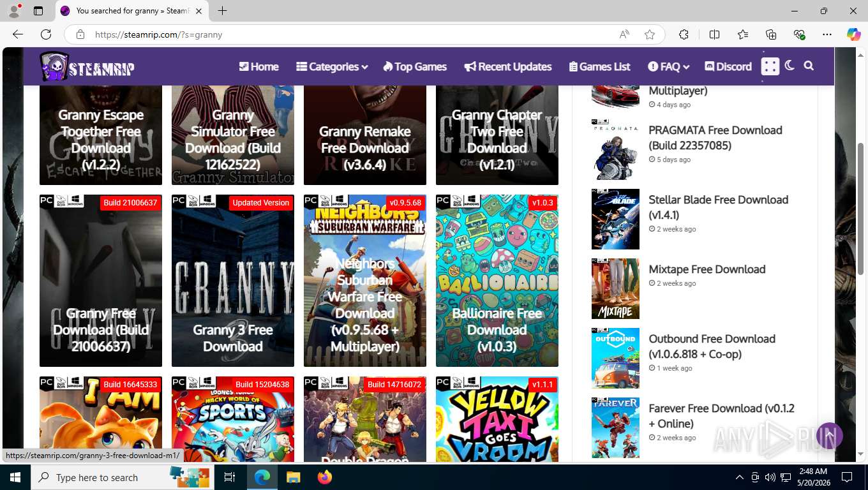Open Stellar Blade Free Download link
This screenshot has height=490, width=868.
point(719,207)
